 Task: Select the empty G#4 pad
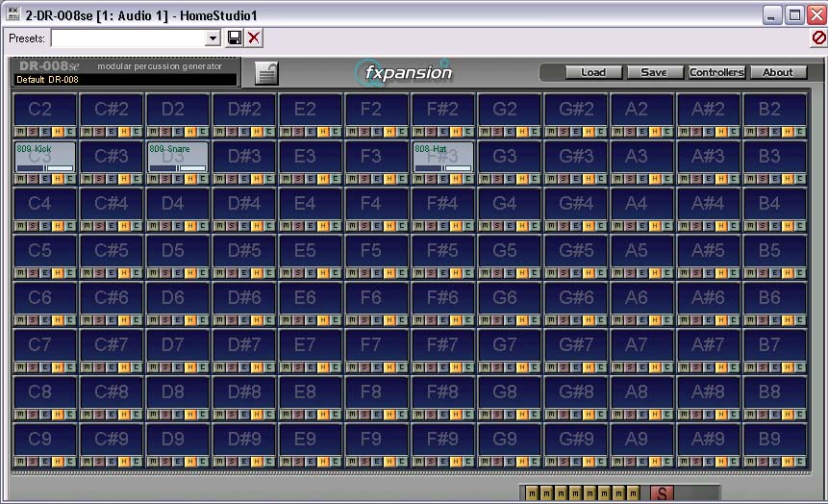pos(576,203)
